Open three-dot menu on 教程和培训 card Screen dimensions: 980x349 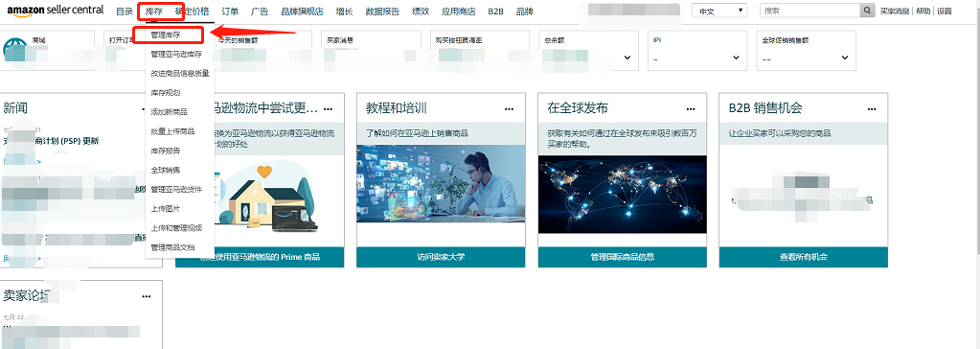click(x=509, y=109)
